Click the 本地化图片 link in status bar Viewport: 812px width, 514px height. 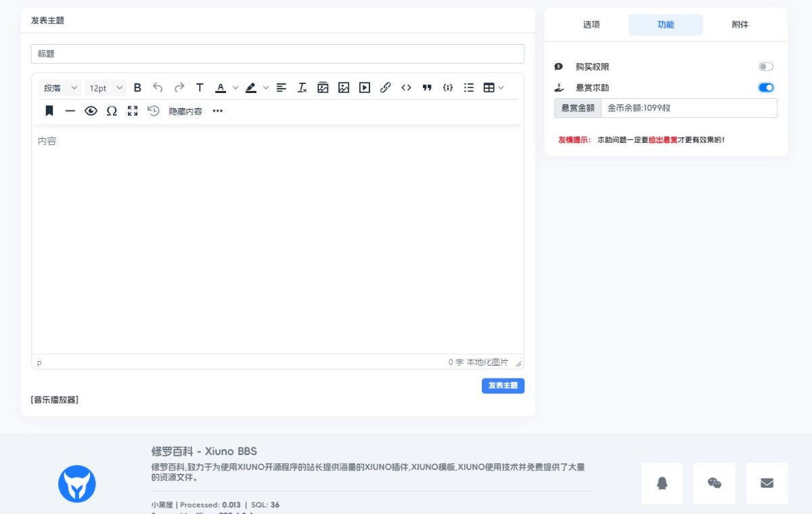[x=487, y=362]
